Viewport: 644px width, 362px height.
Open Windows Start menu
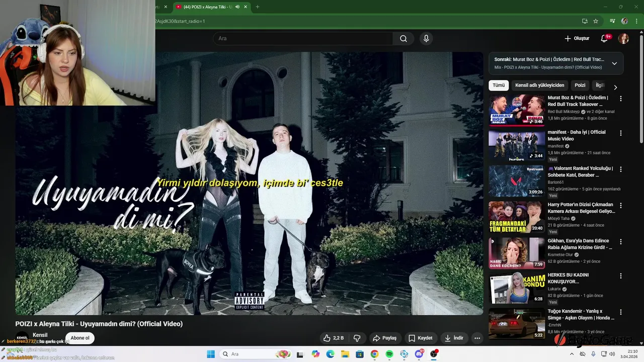pyautogui.click(x=211, y=354)
